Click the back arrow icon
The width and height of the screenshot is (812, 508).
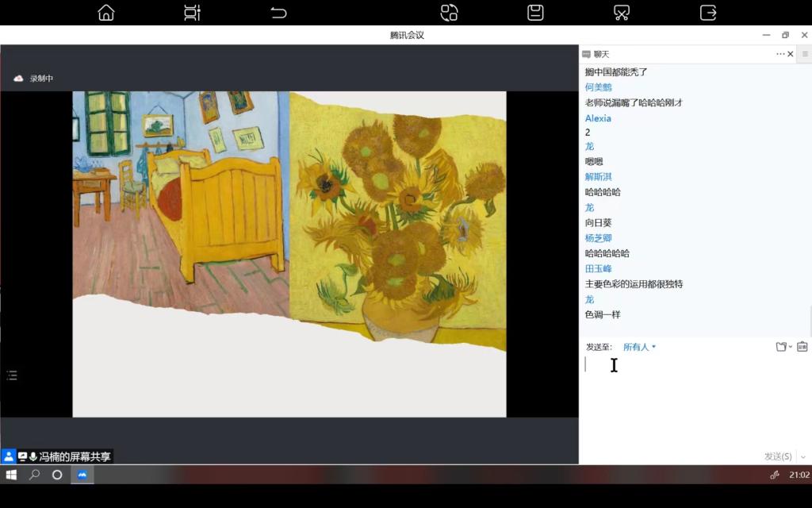click(278, 13)
